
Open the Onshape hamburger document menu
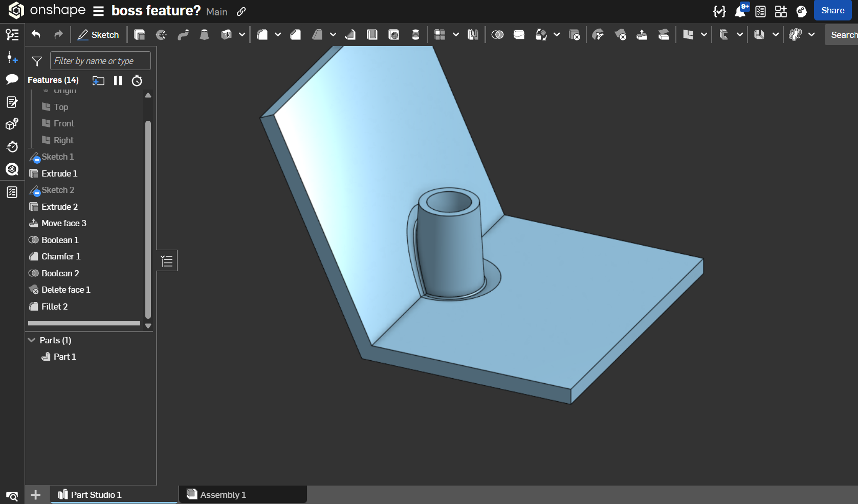point(99,11)
